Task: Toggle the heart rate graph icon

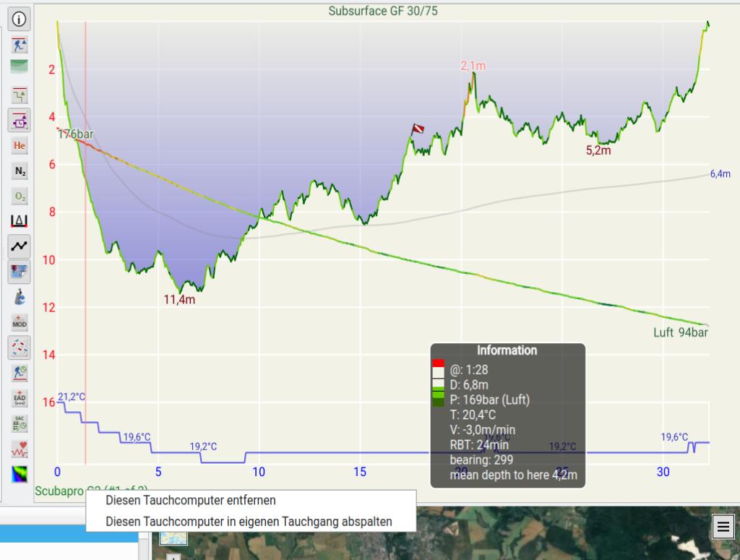Action: [20, 449]
